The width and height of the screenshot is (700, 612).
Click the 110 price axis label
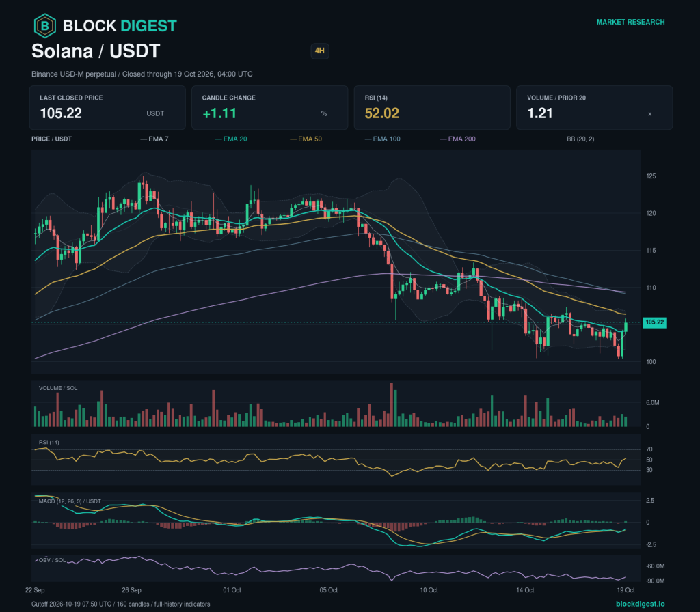[651, 288]
